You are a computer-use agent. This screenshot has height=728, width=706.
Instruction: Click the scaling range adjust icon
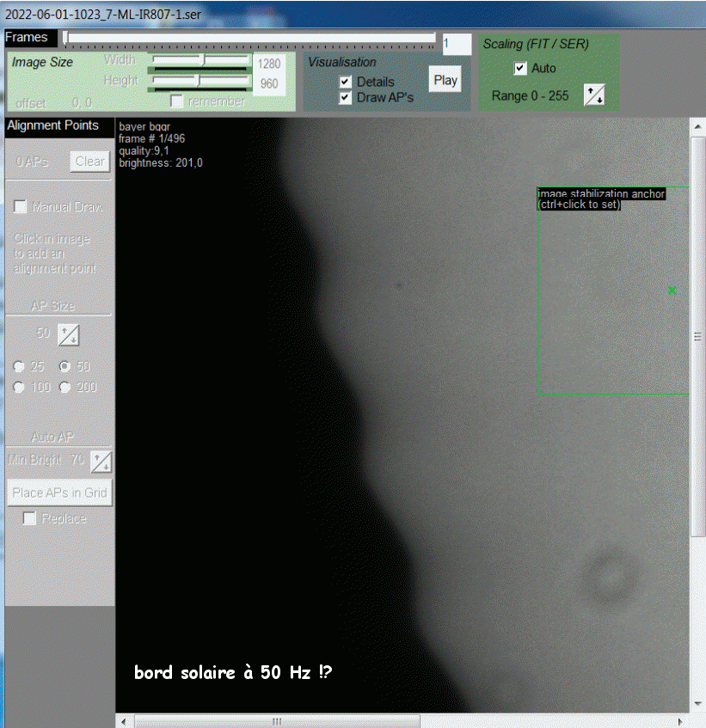(593, 95)
